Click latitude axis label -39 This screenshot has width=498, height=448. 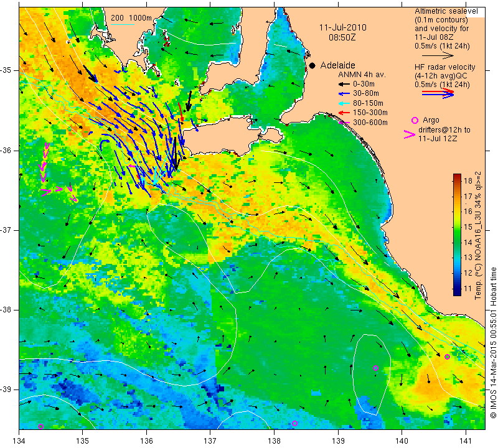[x=6, y=390]
